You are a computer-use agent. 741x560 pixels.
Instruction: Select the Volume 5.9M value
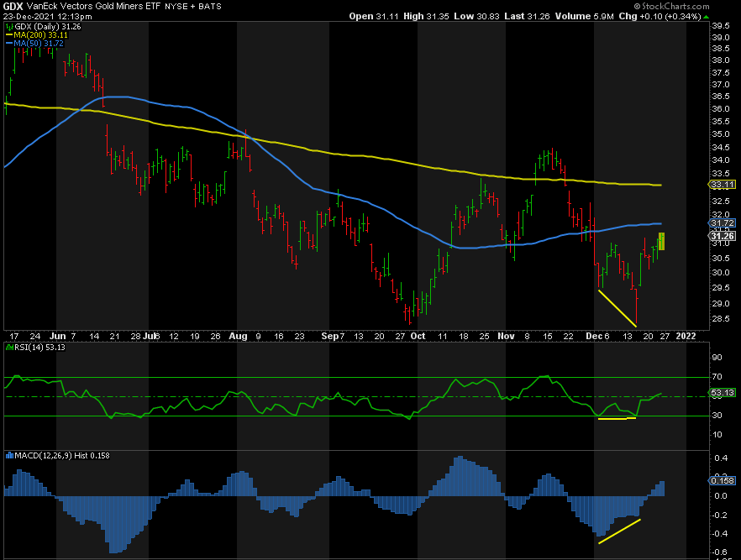[585, 17]
